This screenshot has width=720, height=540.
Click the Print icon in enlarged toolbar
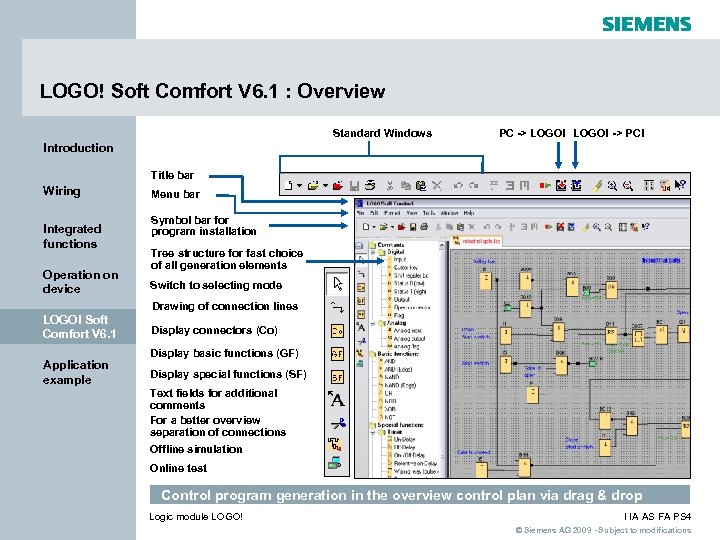(x=370, y=186)
